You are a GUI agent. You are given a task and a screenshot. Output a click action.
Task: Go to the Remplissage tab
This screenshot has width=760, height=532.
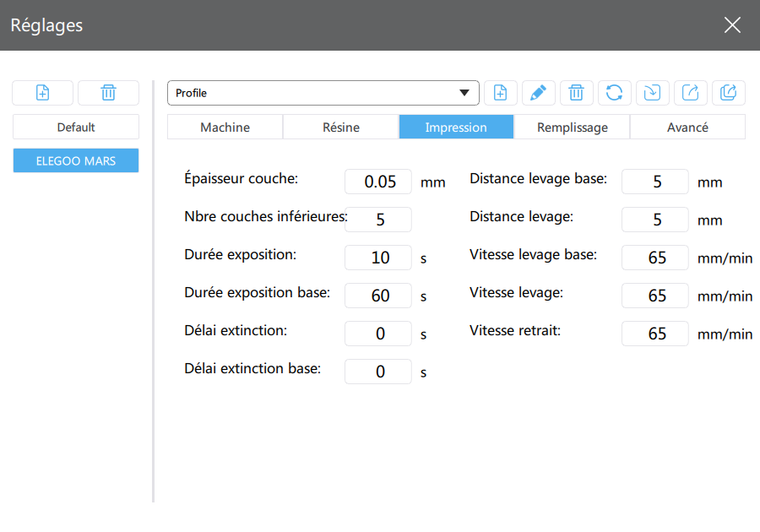(572, 128)
